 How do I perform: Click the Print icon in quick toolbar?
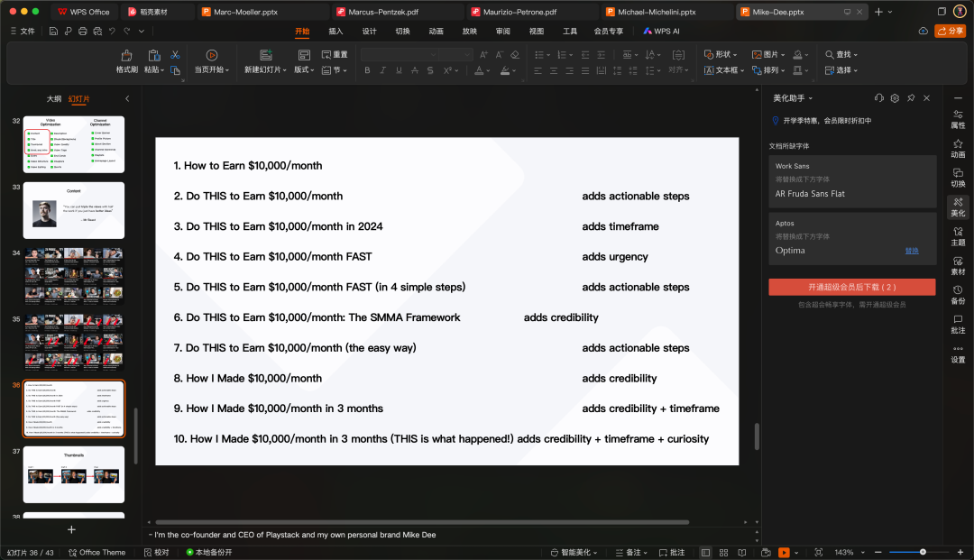83,31
